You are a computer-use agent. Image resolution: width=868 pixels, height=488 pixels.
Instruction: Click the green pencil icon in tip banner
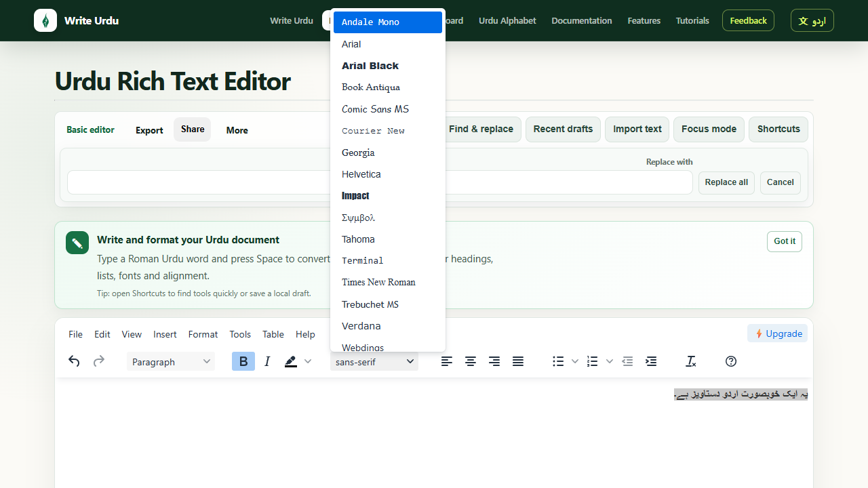[77, 243]
